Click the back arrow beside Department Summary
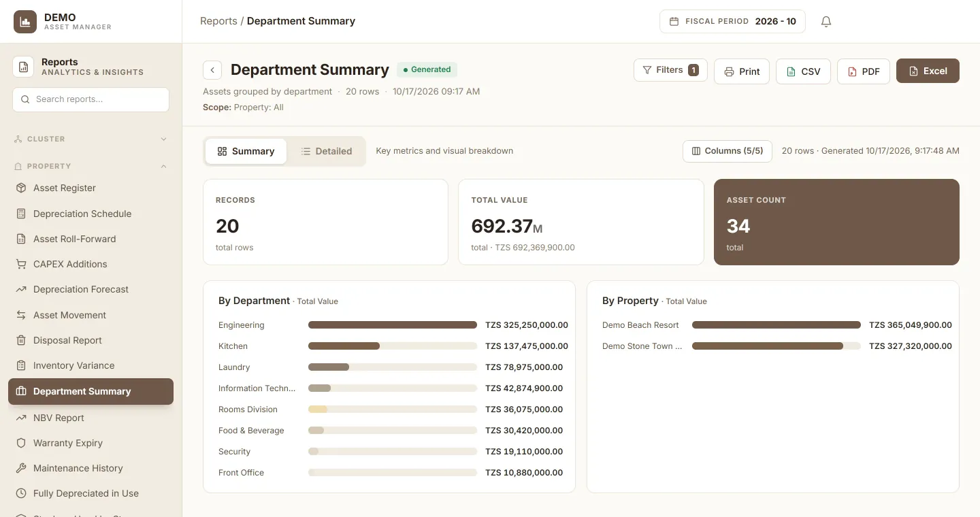Viewport: 980px width, 517px height. point(212,70)
